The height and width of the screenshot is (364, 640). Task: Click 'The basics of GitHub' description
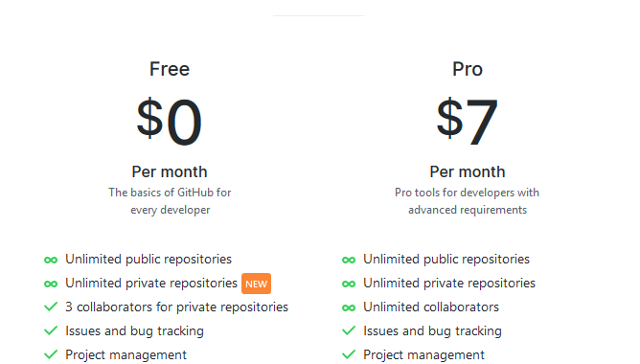coord(170,201)
